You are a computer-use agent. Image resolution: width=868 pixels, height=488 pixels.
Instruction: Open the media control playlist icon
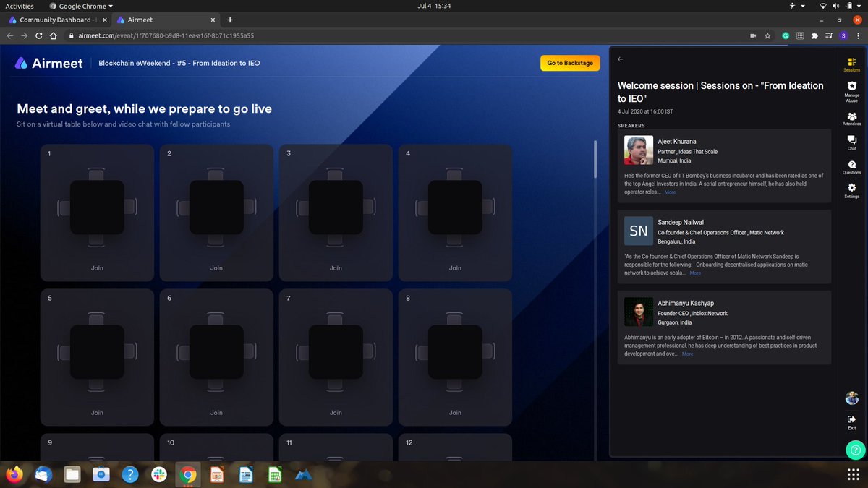coord(830,35)
